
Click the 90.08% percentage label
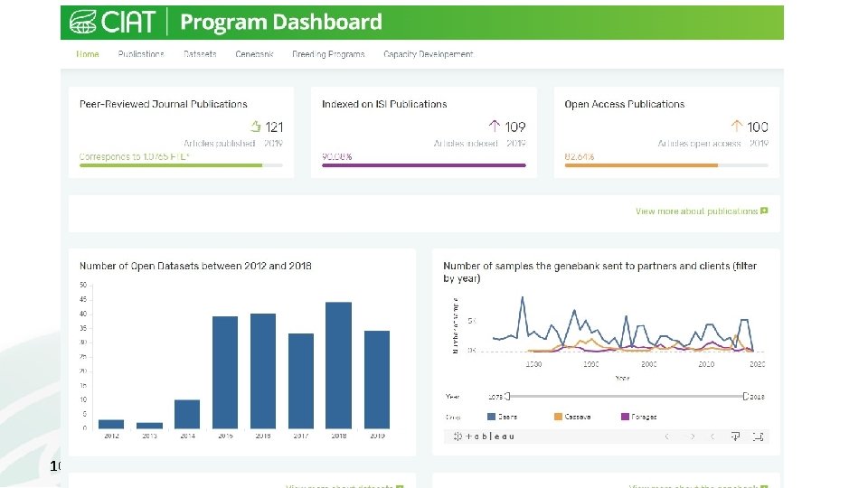click(336, 156)
